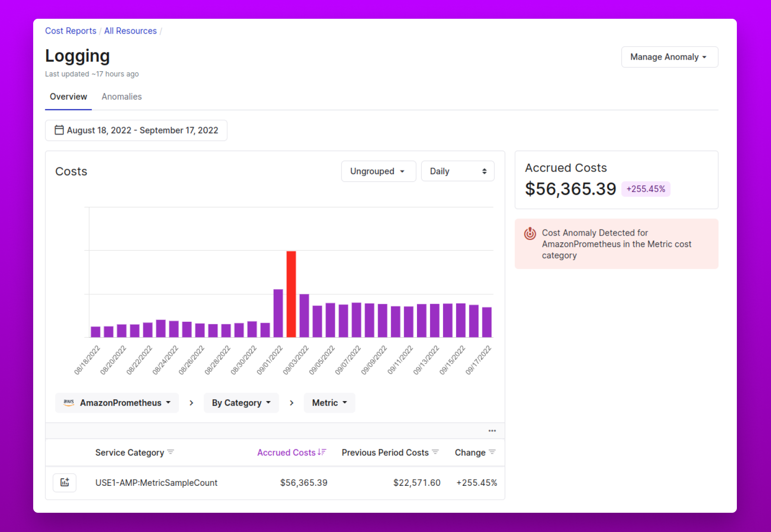This screenshot has height=532, width=771.
Task: Open the Manage Anomaly dropdown
Action: (670, 57)
